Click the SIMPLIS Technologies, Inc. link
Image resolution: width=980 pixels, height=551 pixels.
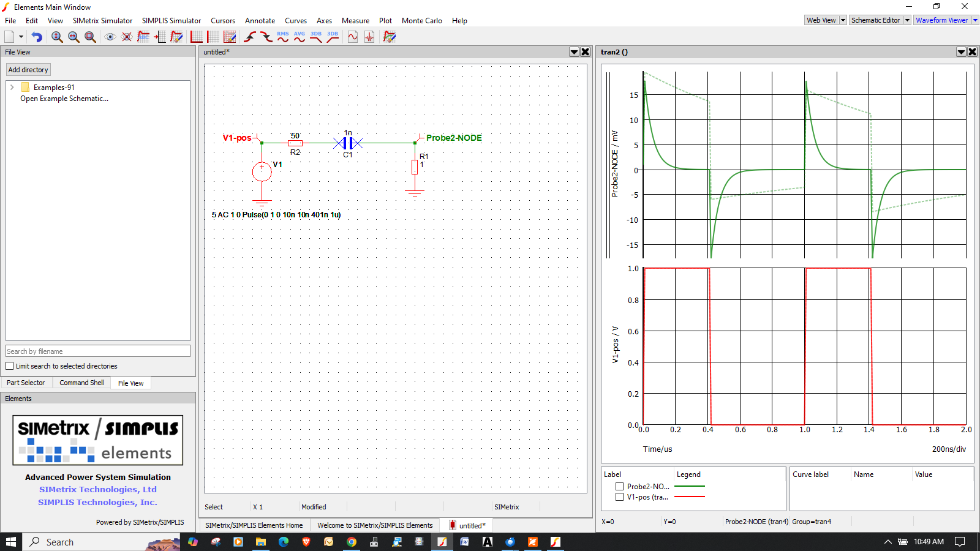pyautogui.click(x=98, y=502)
